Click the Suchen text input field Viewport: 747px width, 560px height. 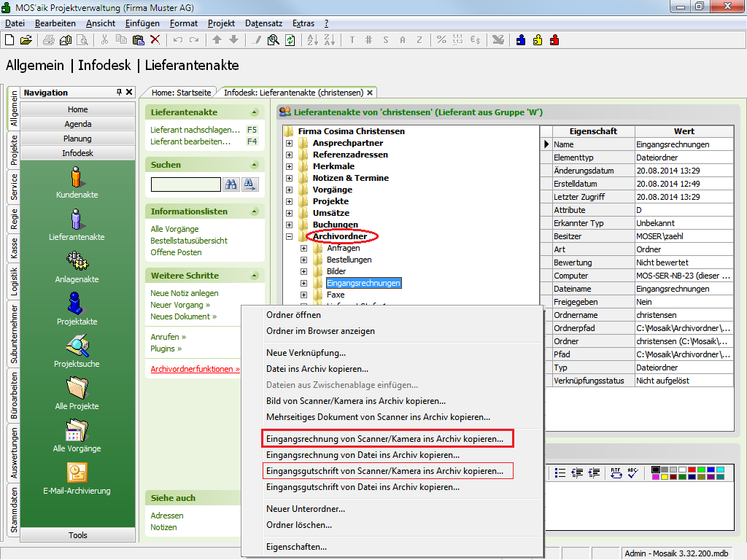(x=185, y=184)
